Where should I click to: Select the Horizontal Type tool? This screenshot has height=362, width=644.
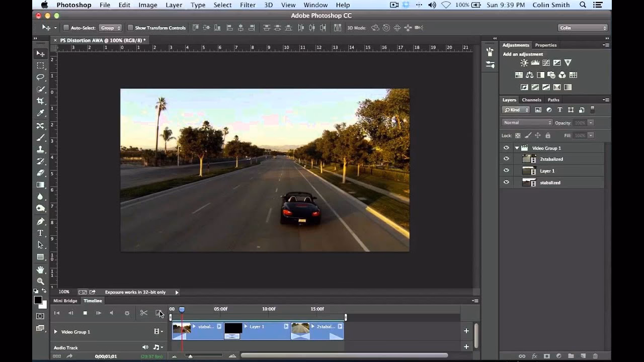pos(41,233)
